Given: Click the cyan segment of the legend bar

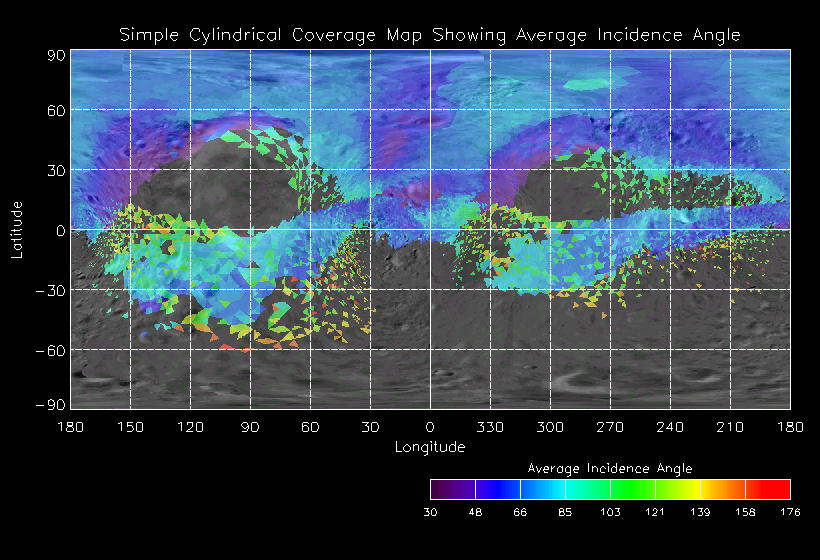Looking at the screenshot, I should click(x=588, y=489).
